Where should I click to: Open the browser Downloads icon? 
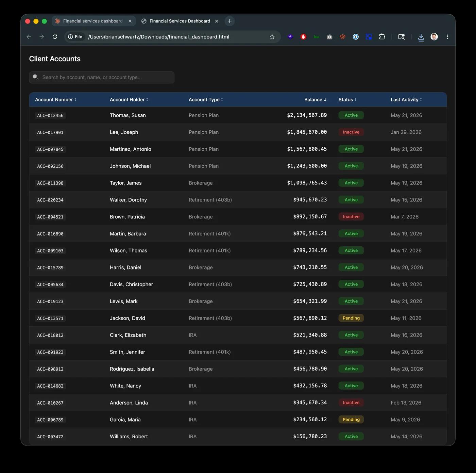coord(421,37)
